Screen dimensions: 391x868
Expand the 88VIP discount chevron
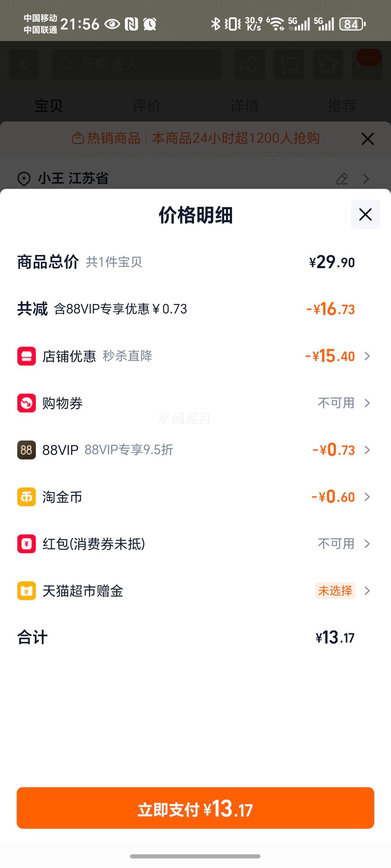click(368, 450)
